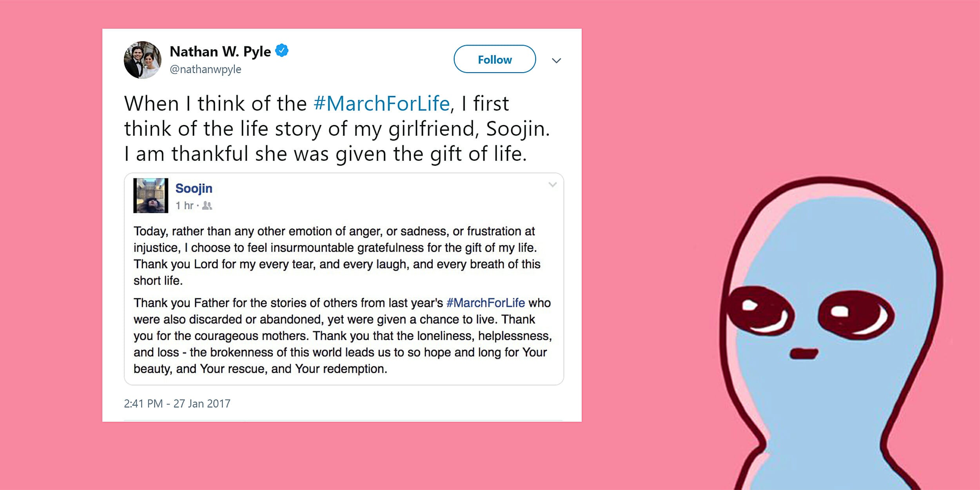
Task: Click the paragraph starting 'Thank you Father'
Action: (x=342, y=336)
